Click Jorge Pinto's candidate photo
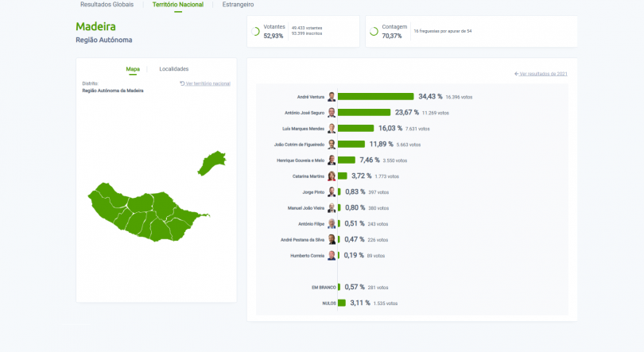This screenshot has width=644, height=352. pos(332,192)
